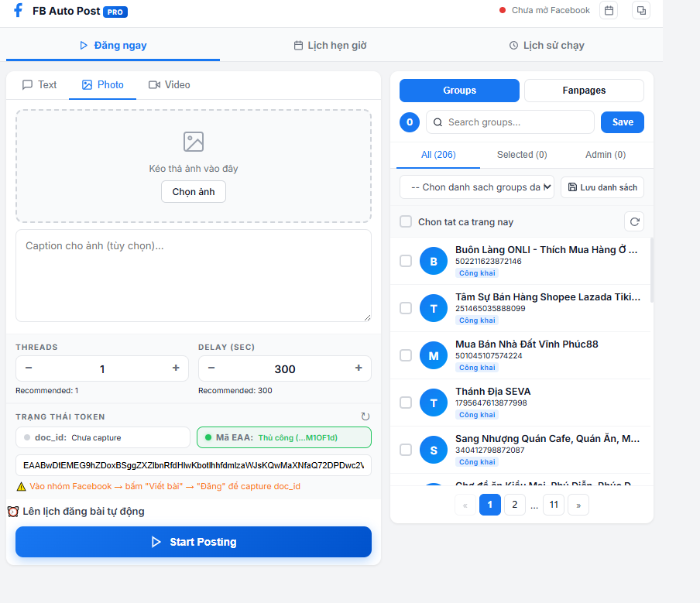The width and height of the screenshot is (700, 603).
Task: Tick checkbox for Tâm Sự Bán Hàng Shopee group
Action: pos(405,308)
